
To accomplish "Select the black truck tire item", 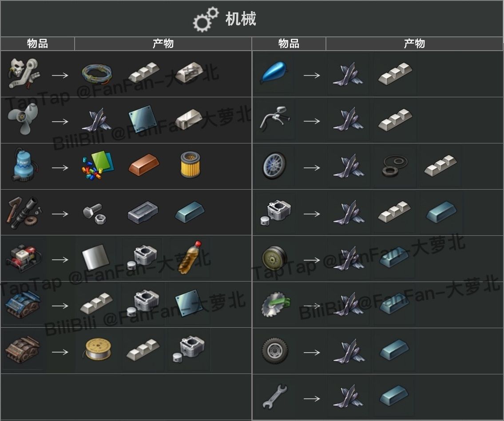I will [275, 351].
